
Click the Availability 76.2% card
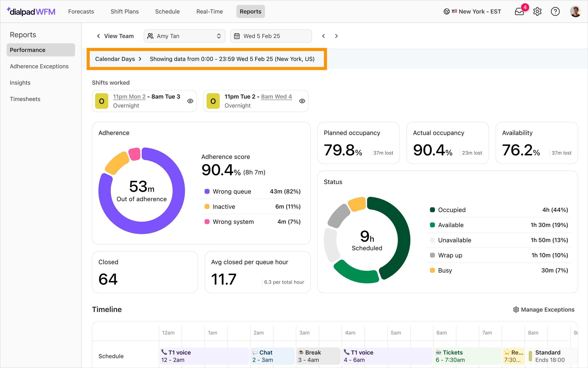pyautogui.click(x=537, y=143)
